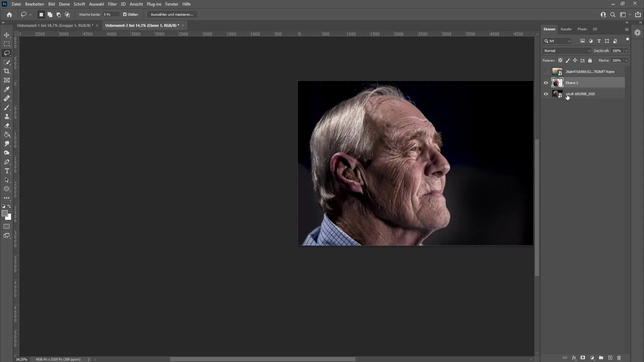
Task: Select the Move tool in toolbar
Action: pyautogui.click(x=7, y=35)
